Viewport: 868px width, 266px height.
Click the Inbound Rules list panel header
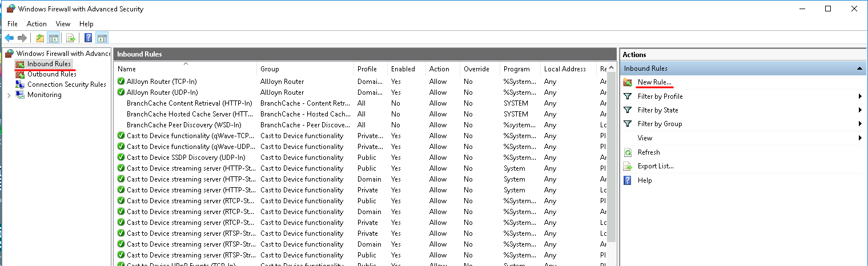tap(364, 54)
